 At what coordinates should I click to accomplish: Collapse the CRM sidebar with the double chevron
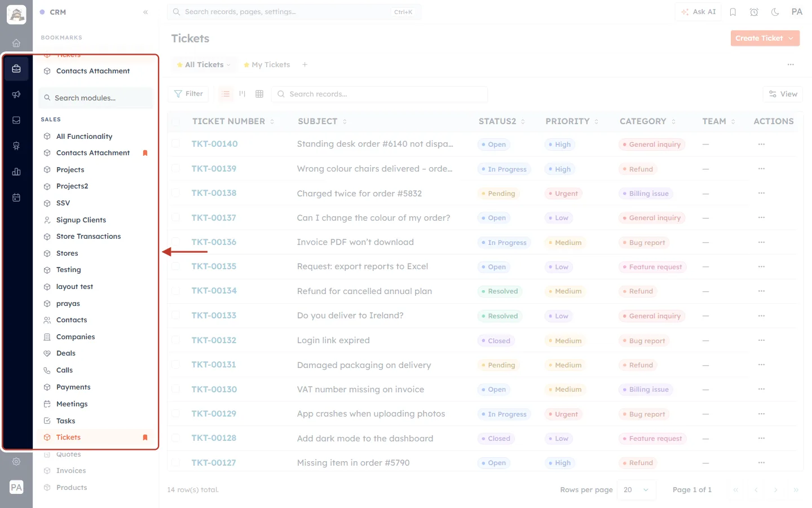(x=145, y=12)
